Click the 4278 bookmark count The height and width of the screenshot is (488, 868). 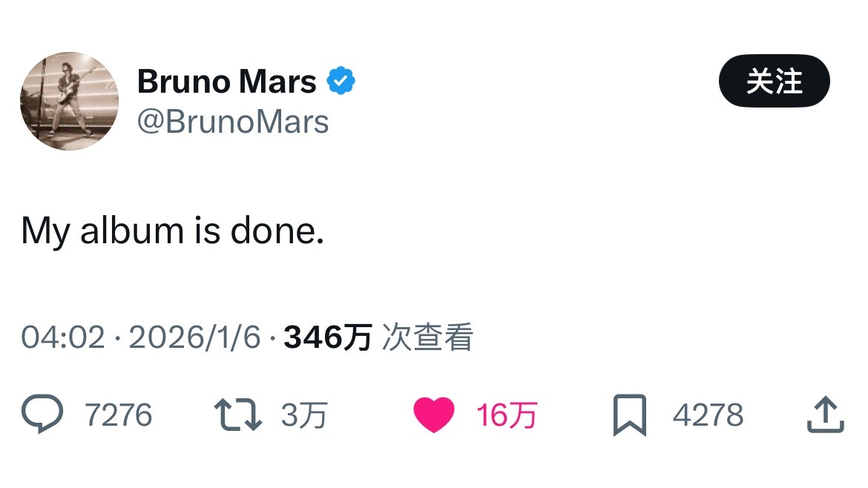pyautogui.click(x=708, y=415)
